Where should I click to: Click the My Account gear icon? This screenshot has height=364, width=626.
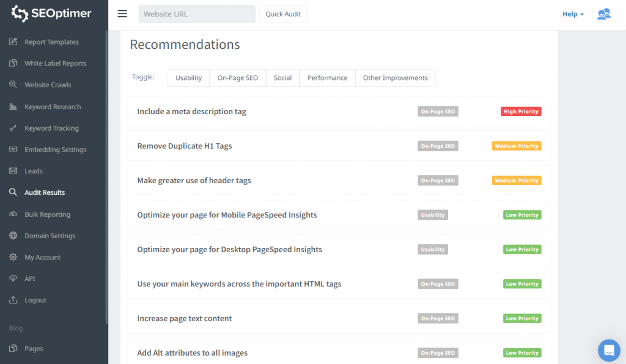pos(13,257)
